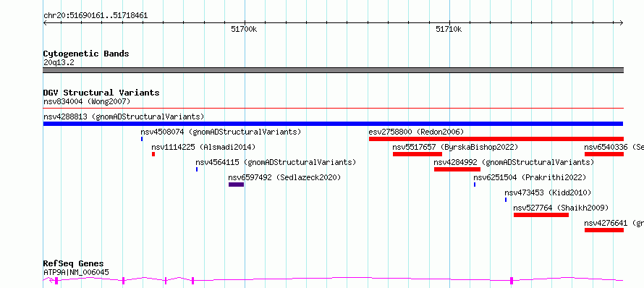
Task: Click the chr20:51690161..51718461 coordinate text
Action: (x=96, y=16)
